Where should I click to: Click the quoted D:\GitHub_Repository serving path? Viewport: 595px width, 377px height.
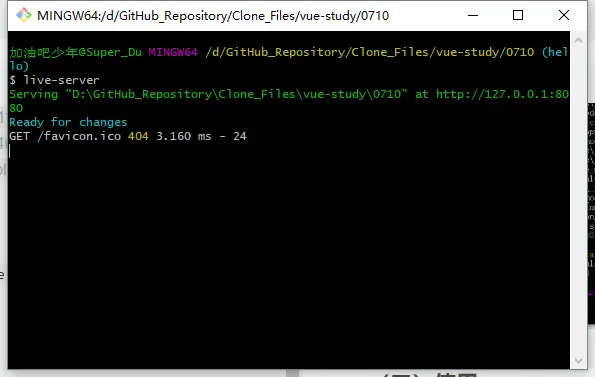point(236,94)
